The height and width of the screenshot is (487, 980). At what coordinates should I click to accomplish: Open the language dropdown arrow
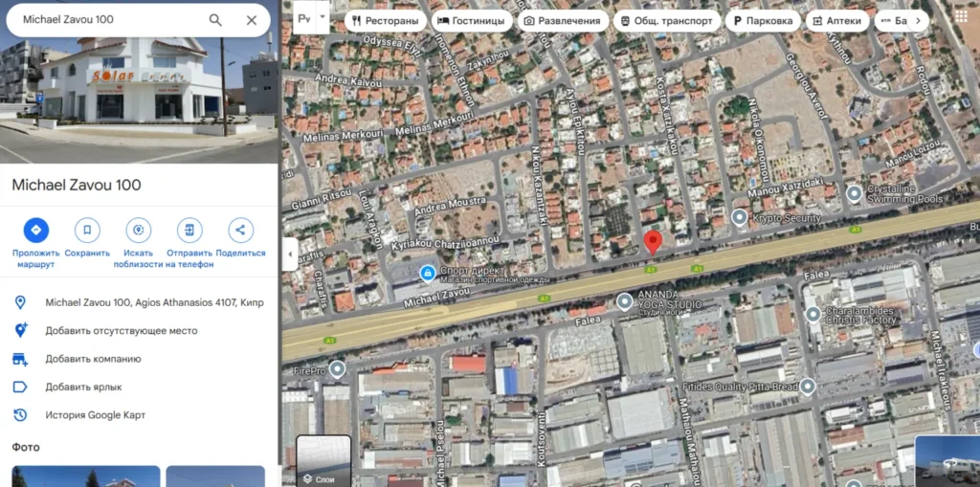[x=323, y=19]
